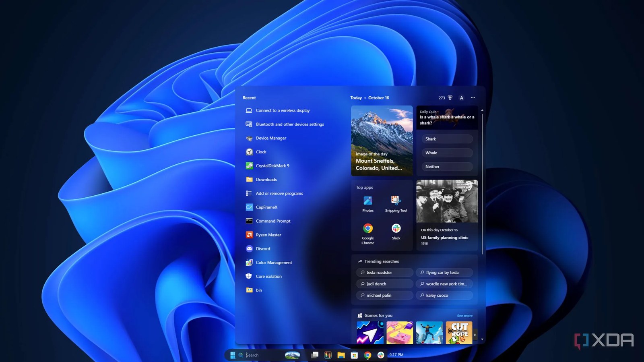Launch Device Manager from recent list
Screen dimensions: 644x362
click(266, 138)
